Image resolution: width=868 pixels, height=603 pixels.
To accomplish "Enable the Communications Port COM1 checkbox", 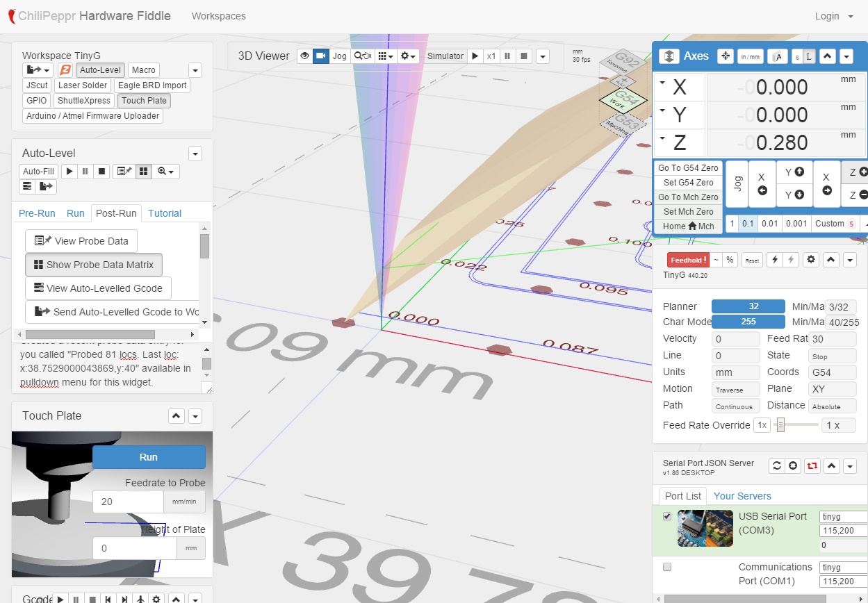I will pyautogui.click(x=667, y=567).
